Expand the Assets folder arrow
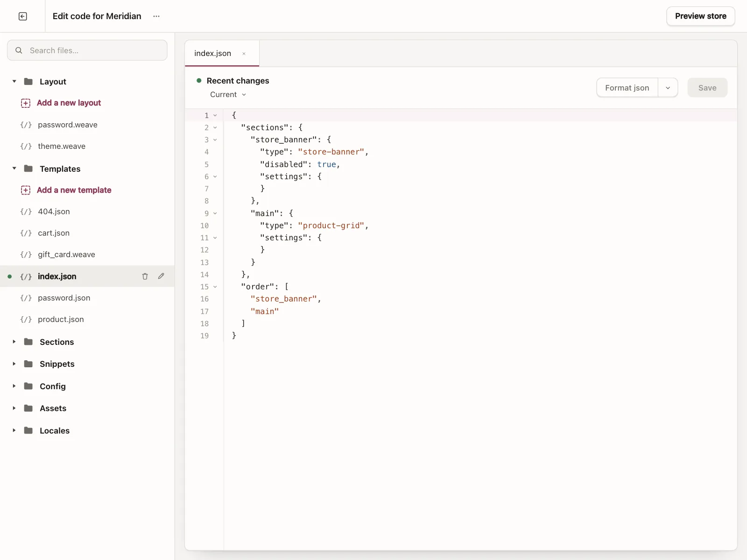The image size is (747, 560). click(14, 408)
